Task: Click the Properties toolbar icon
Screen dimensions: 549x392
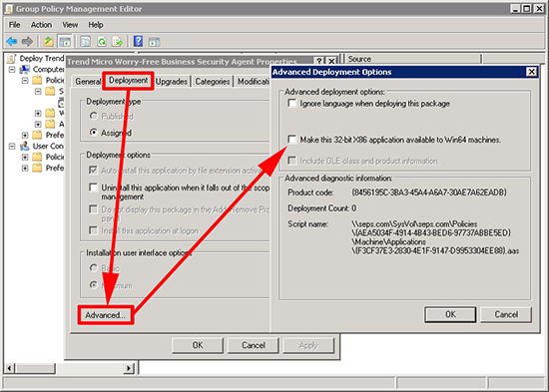Action: tap(85, 42)
